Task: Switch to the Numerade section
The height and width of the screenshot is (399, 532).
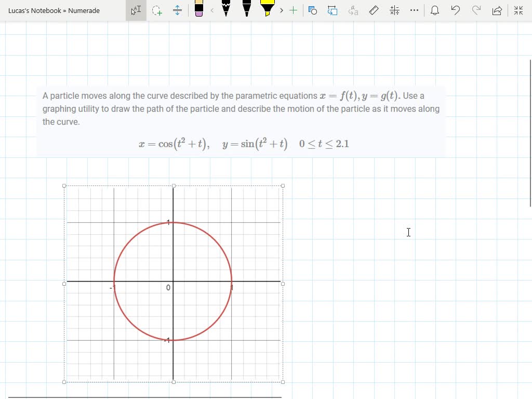Action: tap(84, 10)
